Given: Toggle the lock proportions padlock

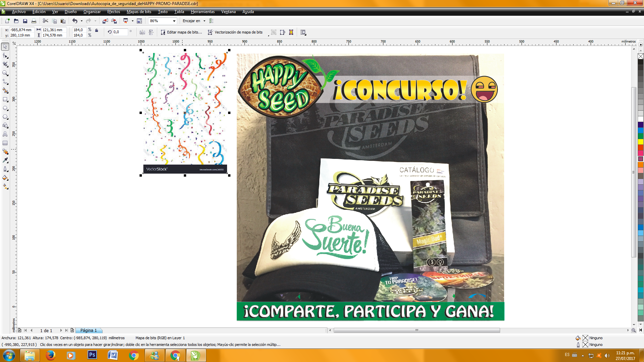Looking at the screenshot, I should tap(97, 31).
